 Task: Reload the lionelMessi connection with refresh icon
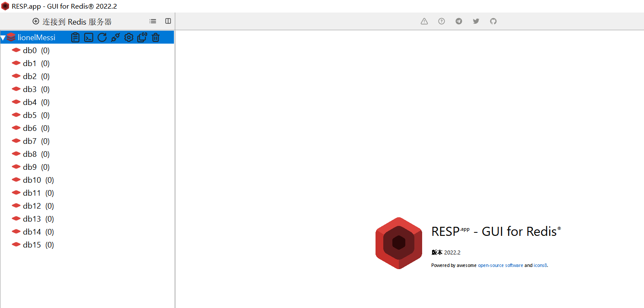102,38
